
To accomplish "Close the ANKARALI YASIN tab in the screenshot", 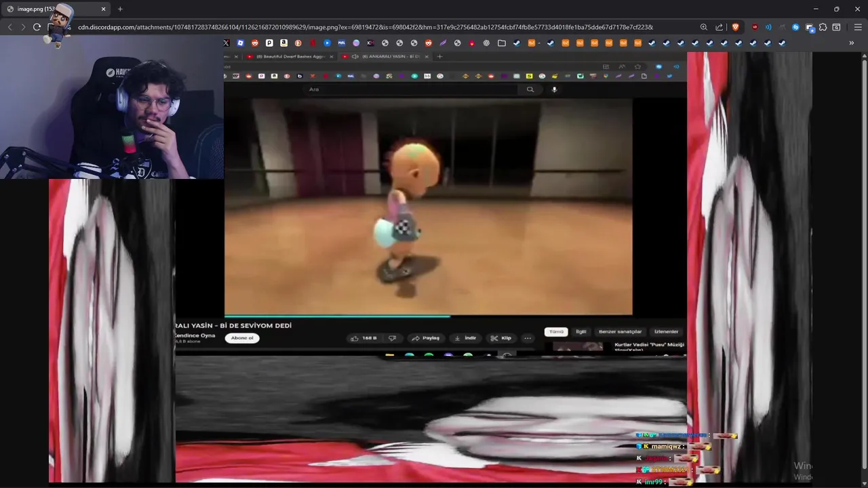I will point(427,56).
